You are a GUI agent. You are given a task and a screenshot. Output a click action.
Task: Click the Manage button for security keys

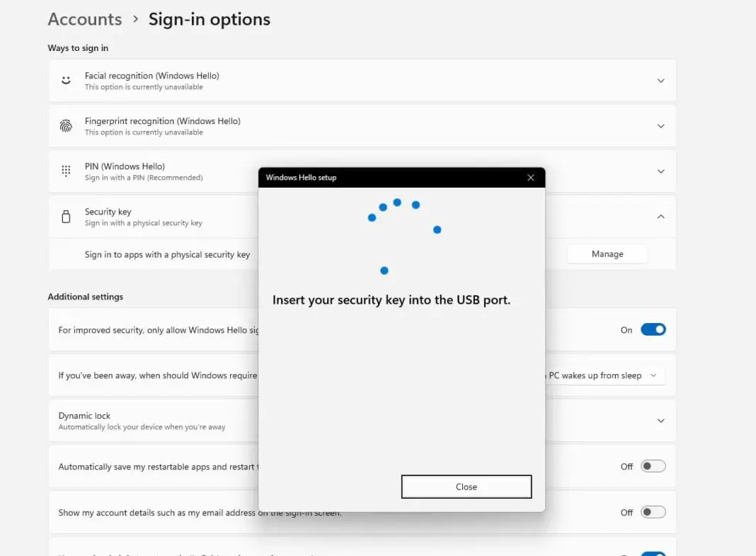point(607,254)
